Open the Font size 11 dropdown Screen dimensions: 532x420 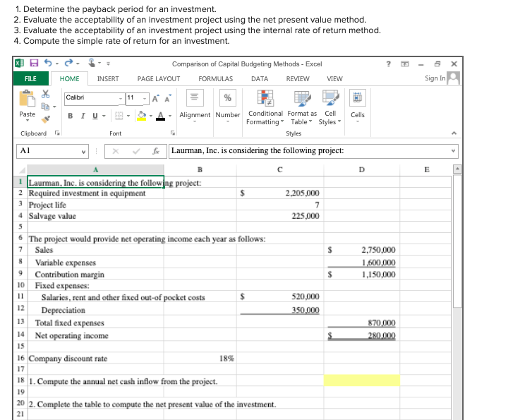tap(145, 99)
